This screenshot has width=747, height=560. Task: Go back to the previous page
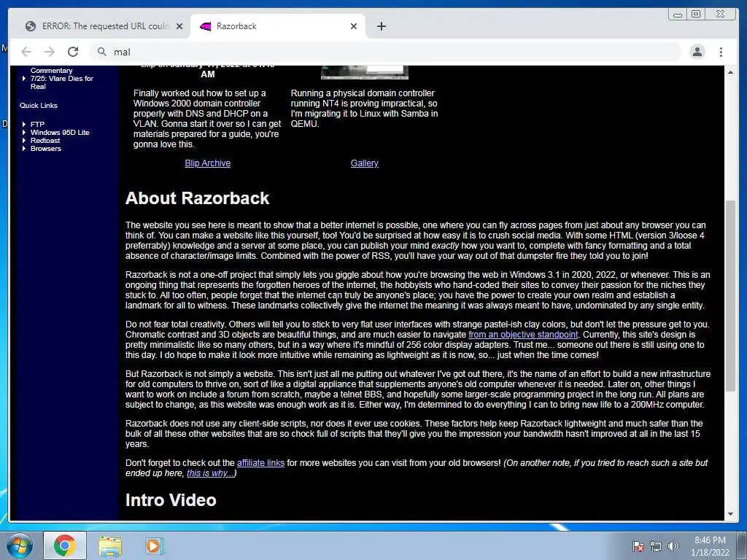[x=26, y=52]
